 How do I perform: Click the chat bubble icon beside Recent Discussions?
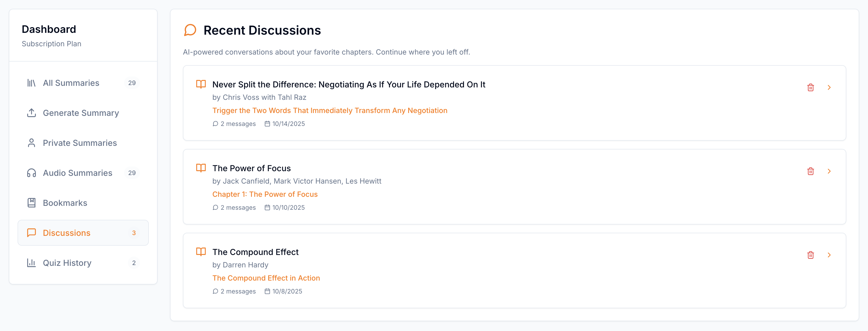coord(190,30)
